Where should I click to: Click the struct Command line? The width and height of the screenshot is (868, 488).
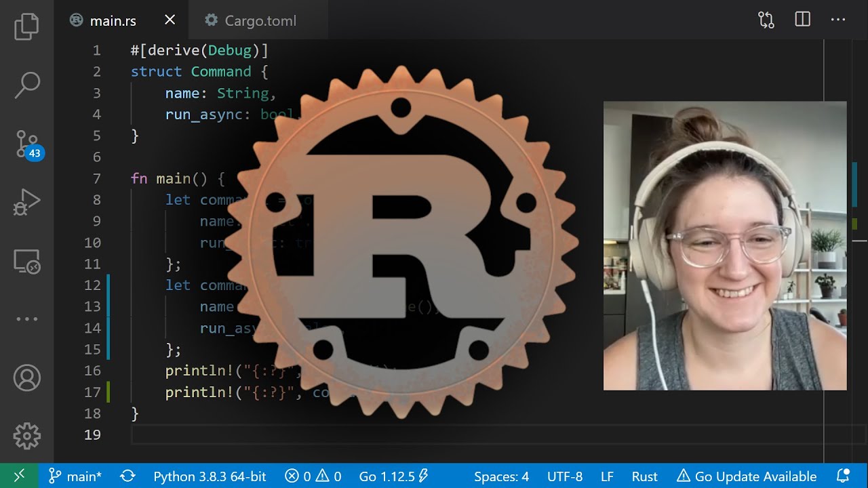[199, 71]
